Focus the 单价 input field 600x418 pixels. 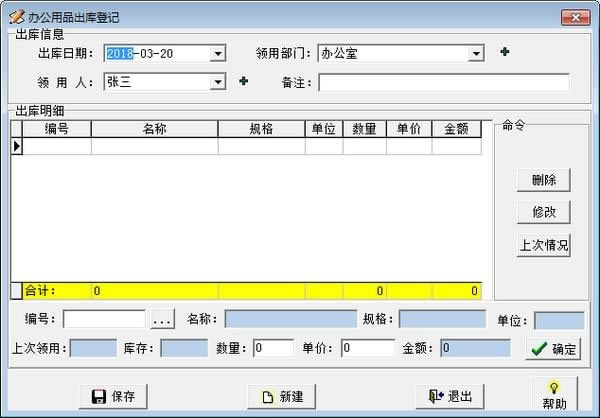367,349
